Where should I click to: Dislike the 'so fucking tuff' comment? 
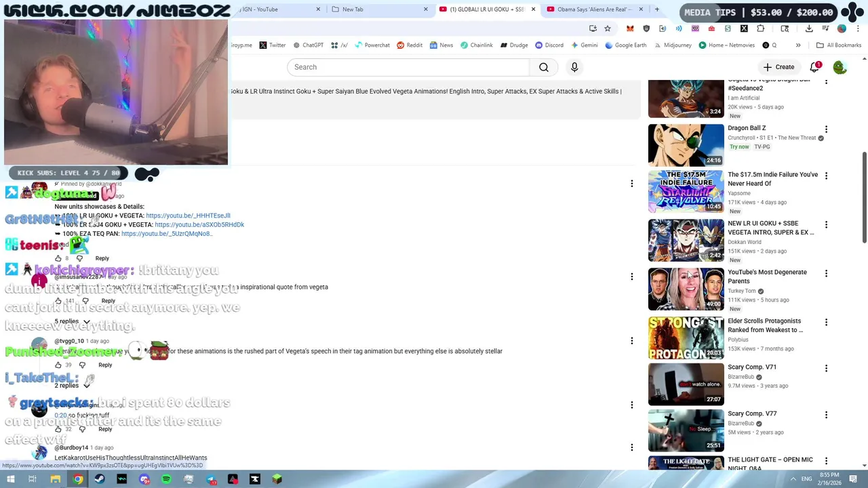click(83, 429)
